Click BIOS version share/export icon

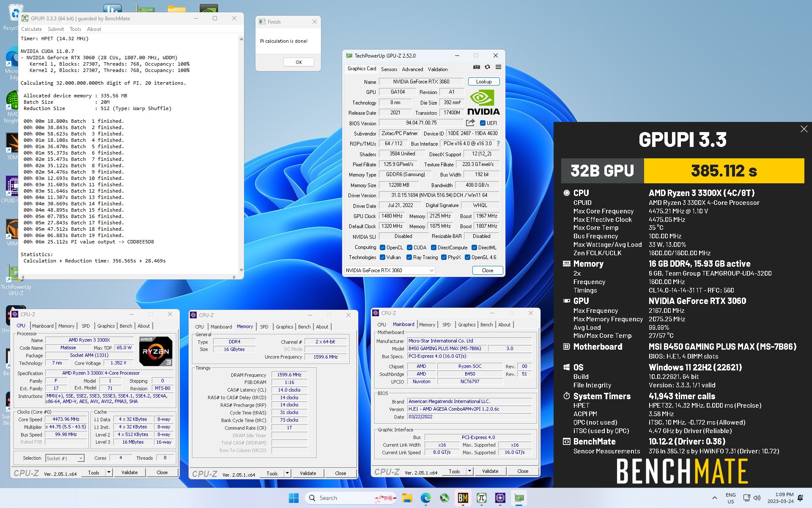pyautogui.click(x=470, y=123)
